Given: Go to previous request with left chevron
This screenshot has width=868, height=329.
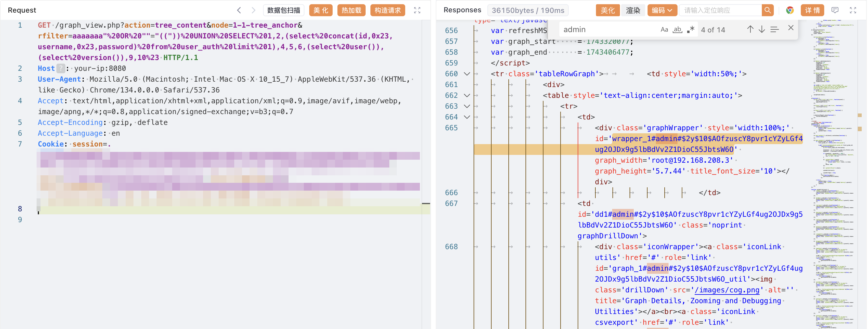Looking at the screenshot, I should pos(239,10).
